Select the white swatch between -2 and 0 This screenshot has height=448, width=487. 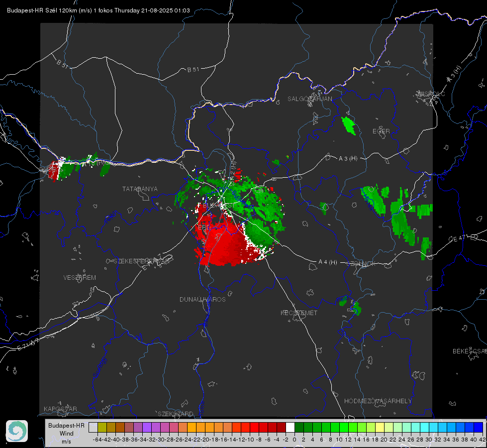click(x=290, y=427)
